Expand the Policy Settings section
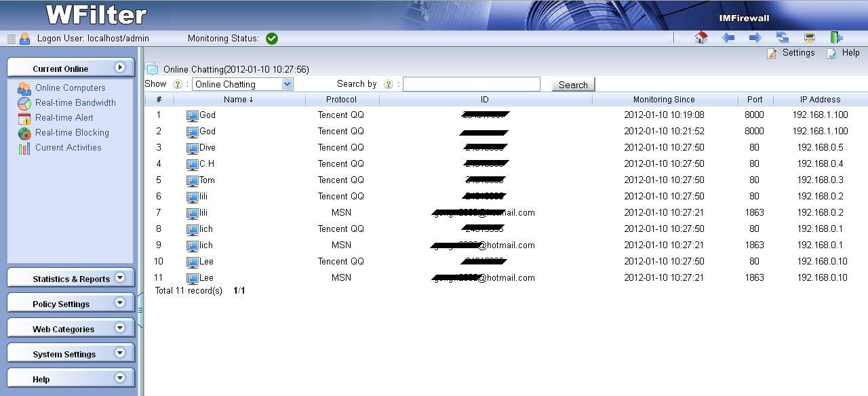Image resolution: width=868 pixels, height=396 pixels. click(71, 303)
